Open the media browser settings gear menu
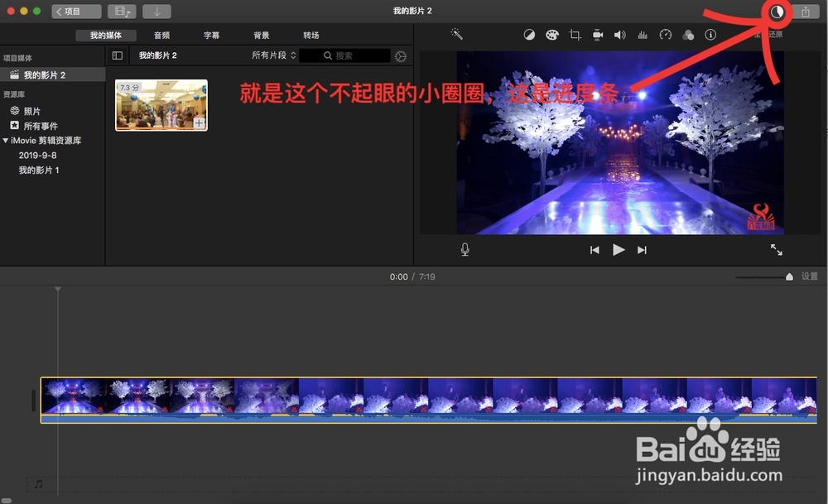This screenshot has height=504, width=828. pos(401,55)
